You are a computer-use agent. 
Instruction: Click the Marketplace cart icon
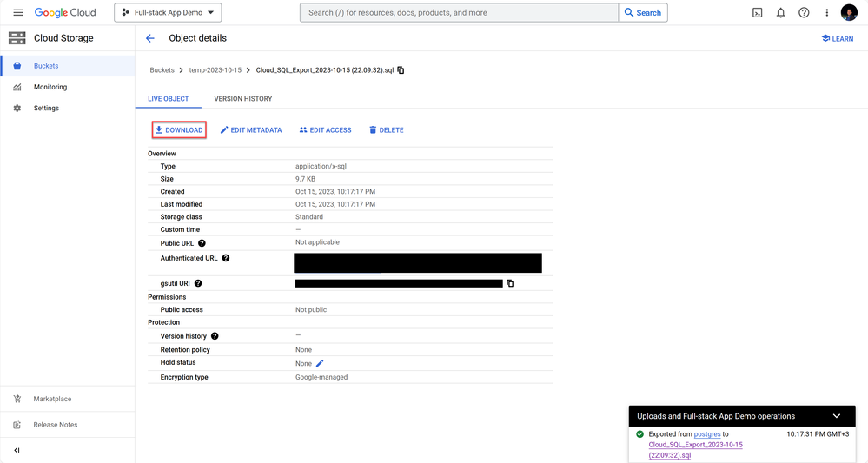[17, 399]
